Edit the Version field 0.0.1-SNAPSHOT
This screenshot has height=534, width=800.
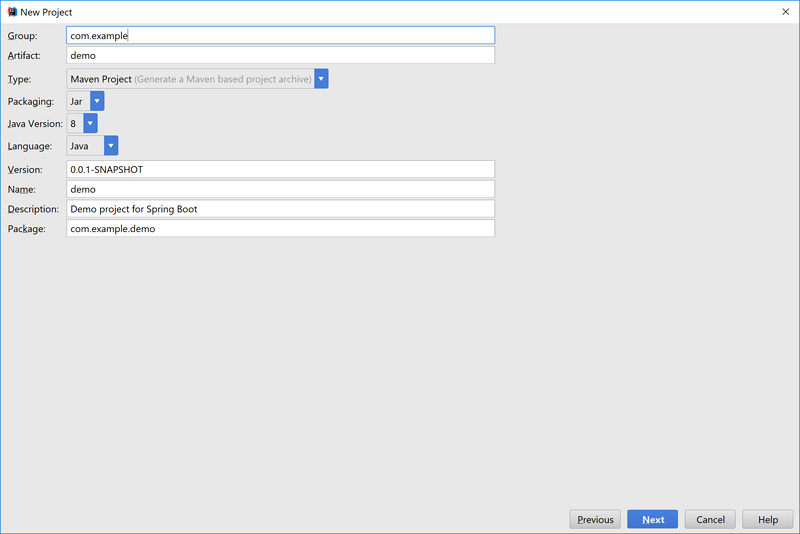[280, 169]
